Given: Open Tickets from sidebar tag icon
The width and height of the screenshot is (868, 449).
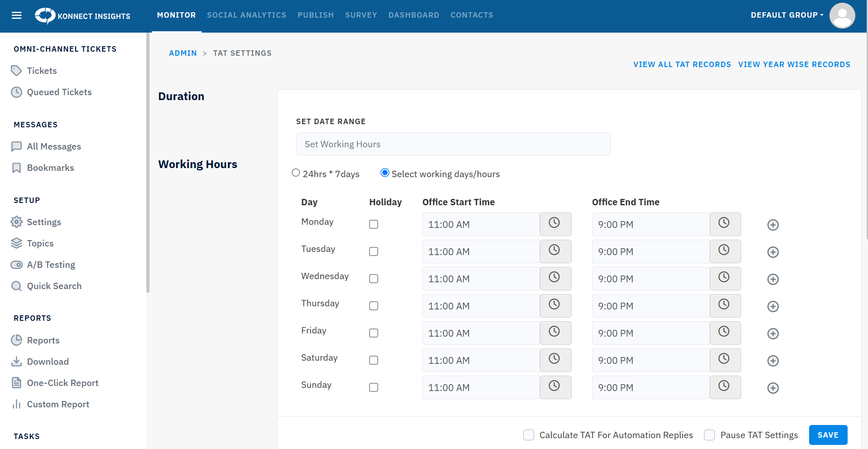Looking at the screenshot, I should point(16,71).
